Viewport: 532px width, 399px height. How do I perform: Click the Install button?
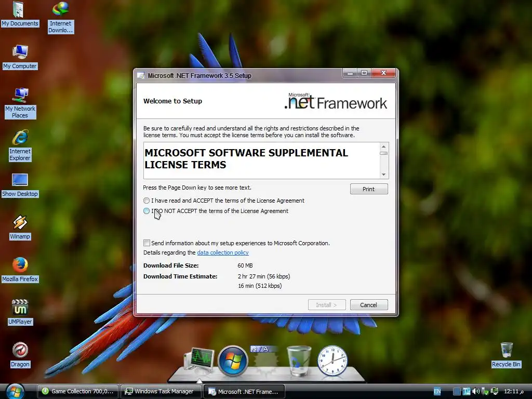click(x=327, y=304)
